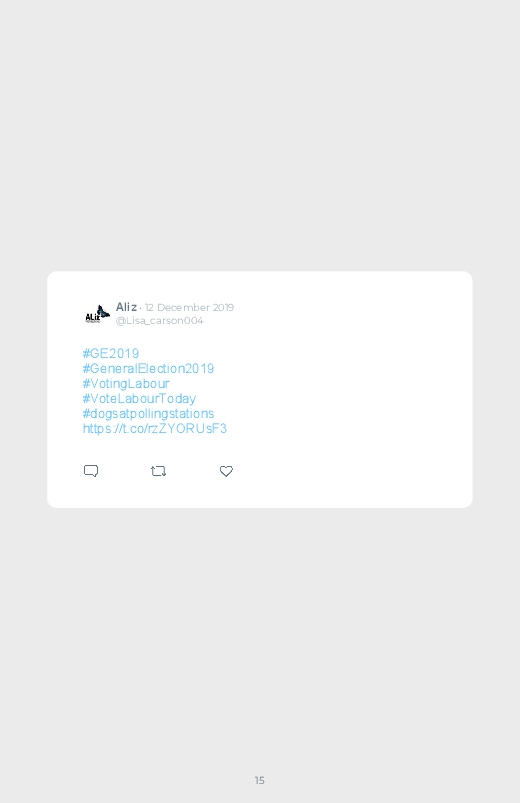520x803 pixels.
Task: Open the #GE2019 hashtag
Action: click(111, 353)
